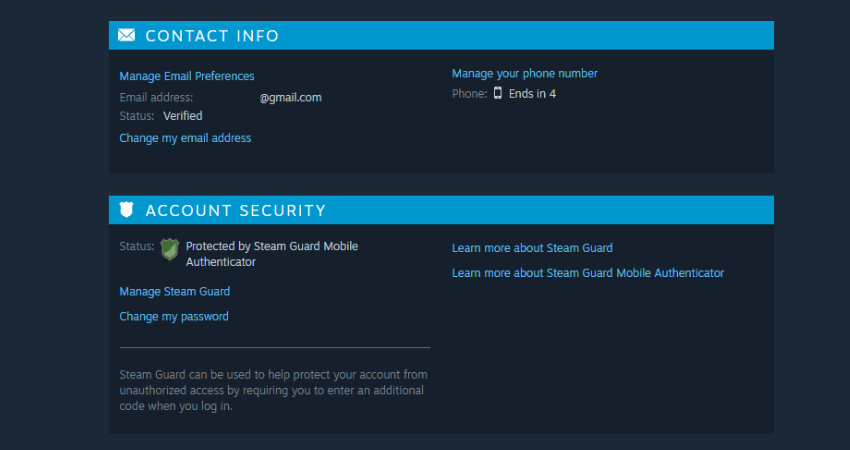This screenshot has height=450, width=850.
Task: Click the mobile phone icon beside Ends in 4
Action: [498, 93]
